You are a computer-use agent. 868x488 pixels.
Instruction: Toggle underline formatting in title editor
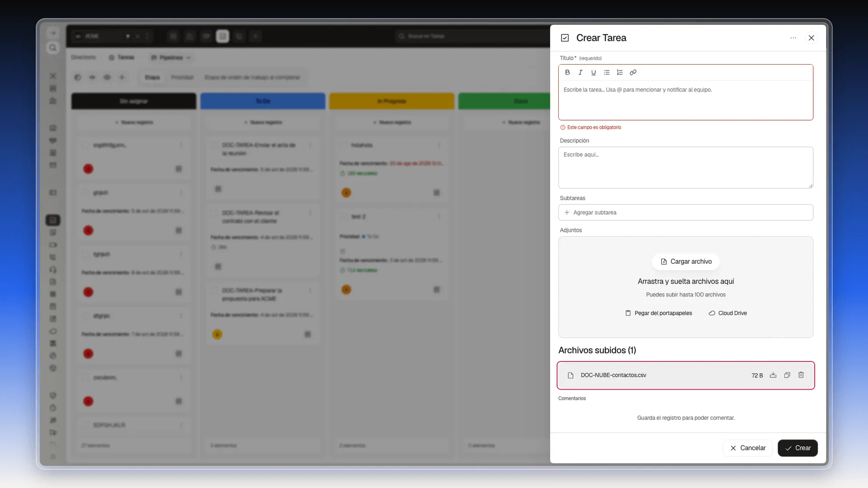(594, 72)
